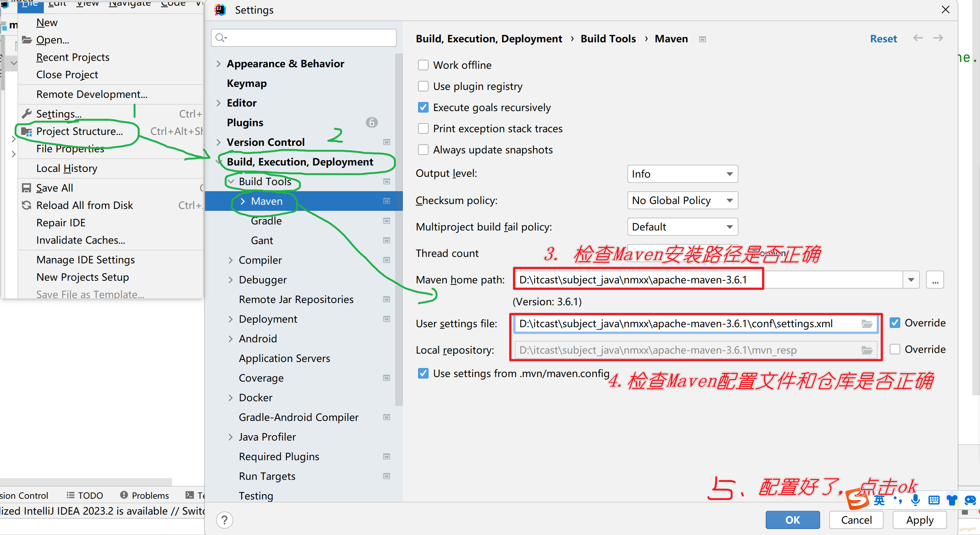This screenshot has height=535, width=980.
Task: Click the OK button
Action: click(x=793, y=520)
